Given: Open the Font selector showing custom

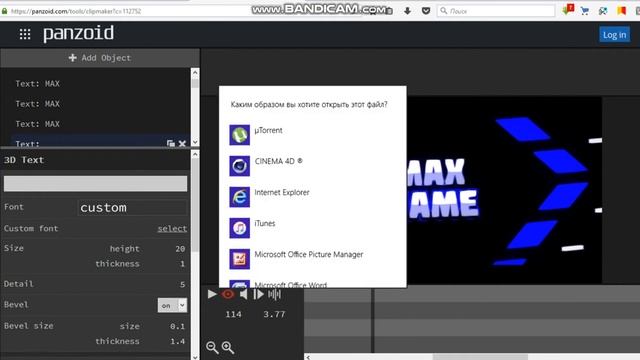Looking at the screenshot, I should tap(132, 208).
